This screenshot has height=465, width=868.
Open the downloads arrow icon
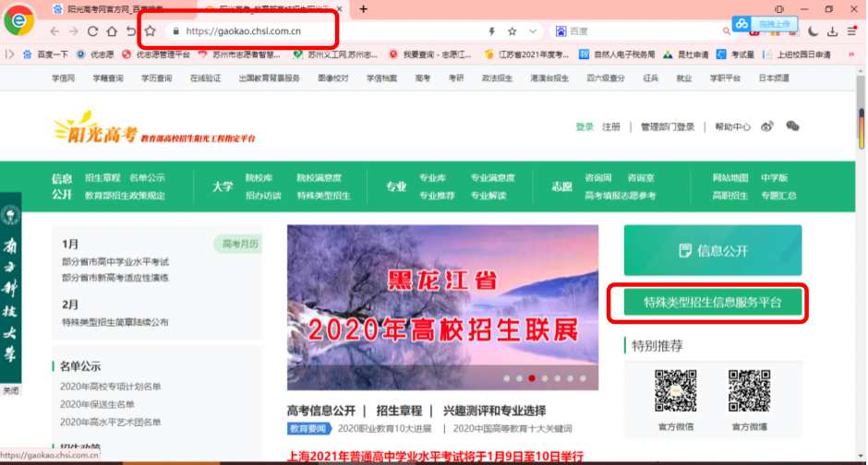coord(832,31)
